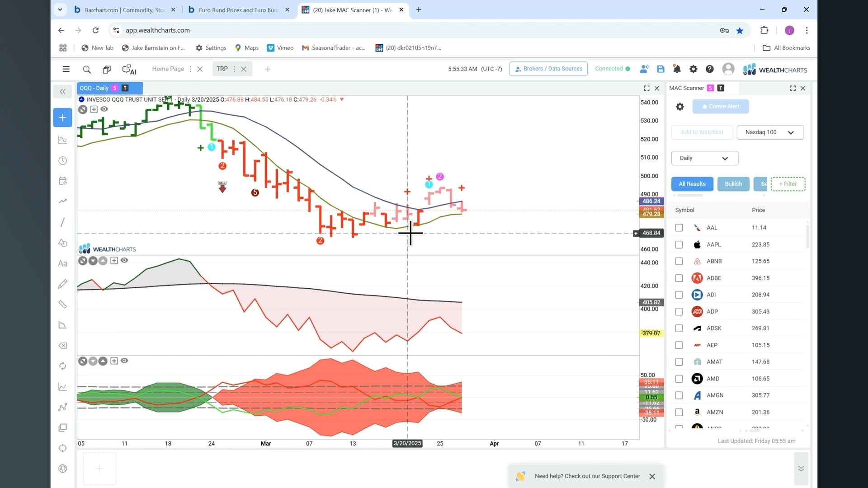This screenshot has width=868, height=488.
Task: Switch to the TRP tab
Action: click(x=222, y=69)
